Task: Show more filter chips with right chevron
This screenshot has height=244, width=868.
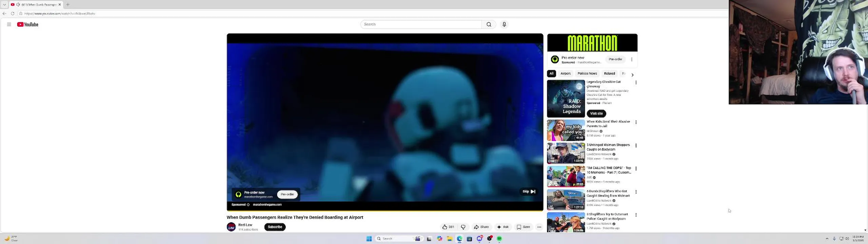Action: point(632,75)
